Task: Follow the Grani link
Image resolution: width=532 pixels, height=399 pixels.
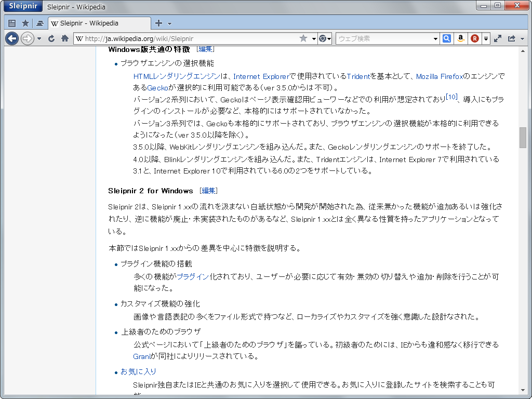Action: click(x=142, y=356)
